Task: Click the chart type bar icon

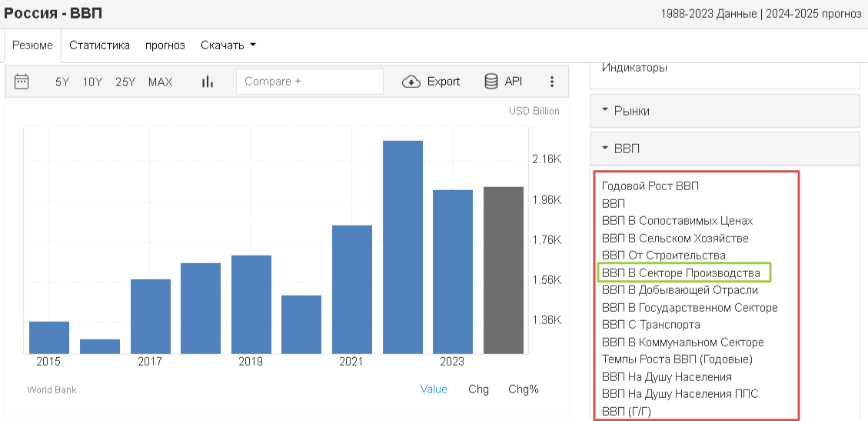Action: pos(207,82)
